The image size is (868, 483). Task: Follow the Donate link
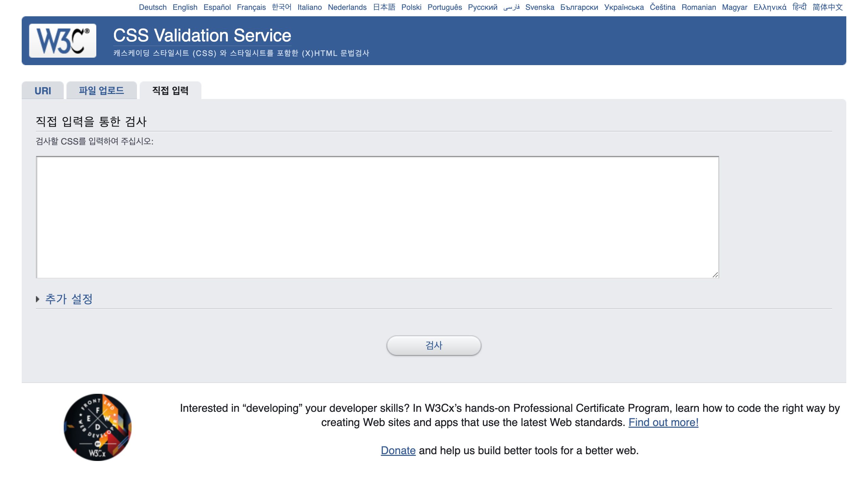[x=398, y=450]
